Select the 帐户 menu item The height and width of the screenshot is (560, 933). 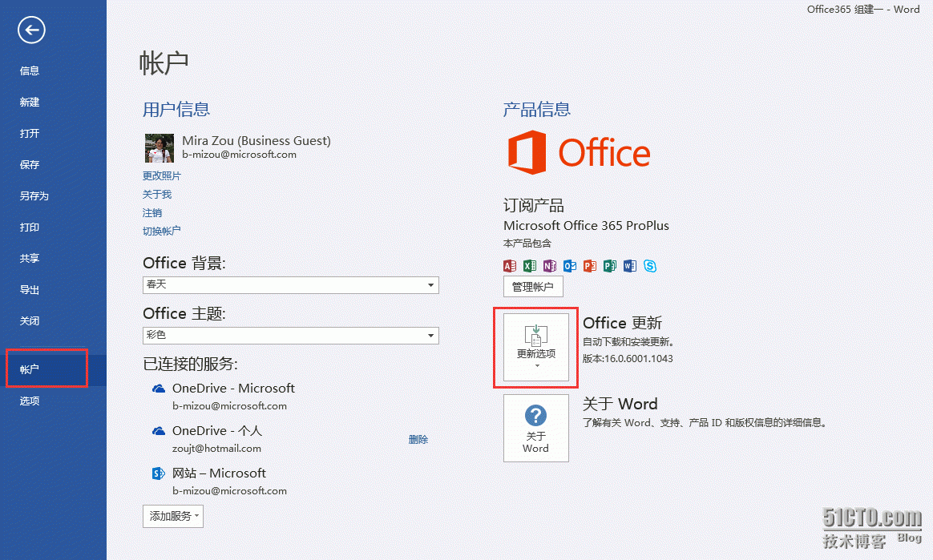[x=53, y=370]
